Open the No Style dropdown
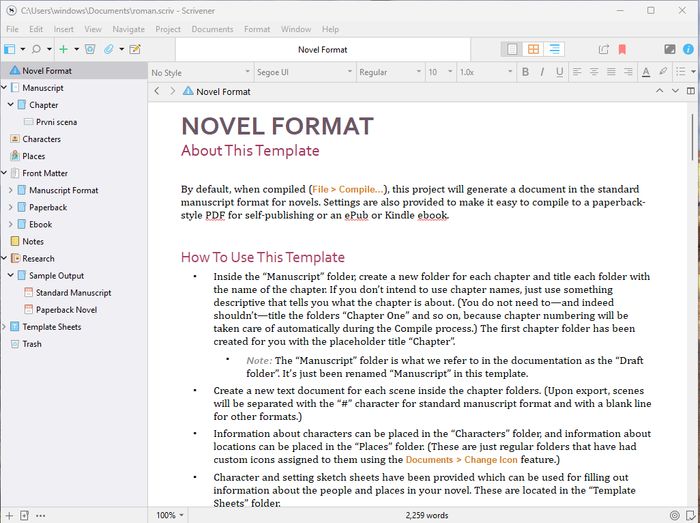Screen dimensions: 700x523 pos(200,72)
